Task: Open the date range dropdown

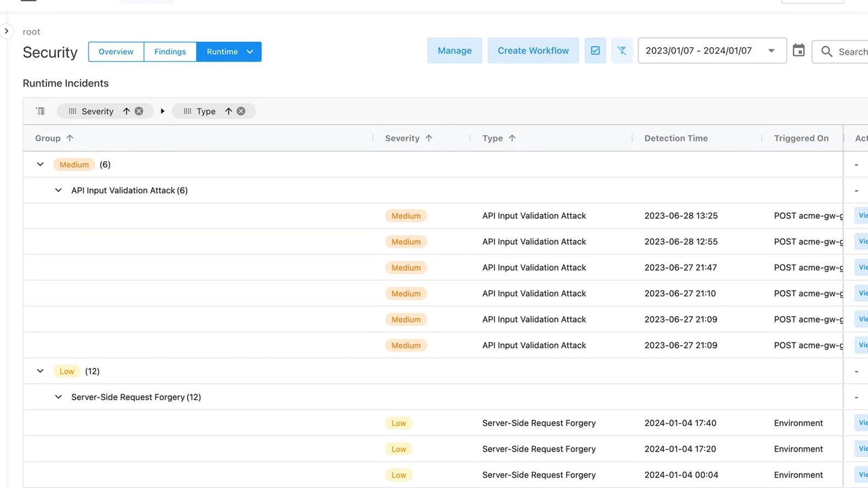Action: coord(771,51)
